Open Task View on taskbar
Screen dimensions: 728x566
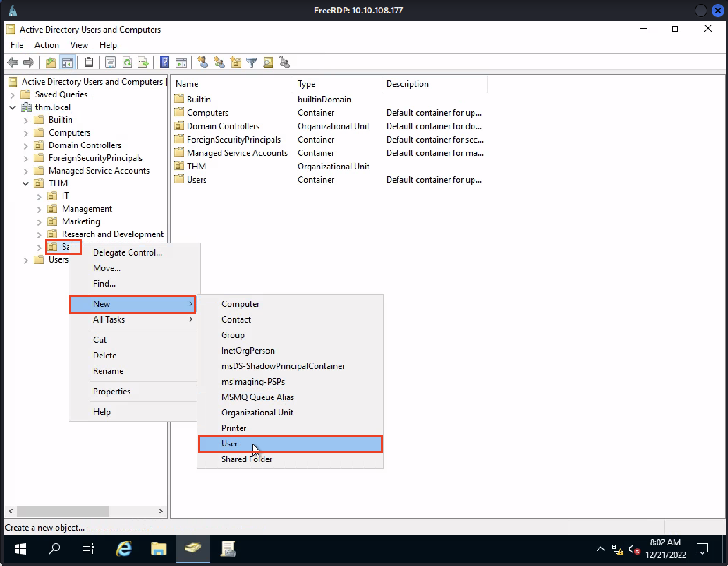88,549
